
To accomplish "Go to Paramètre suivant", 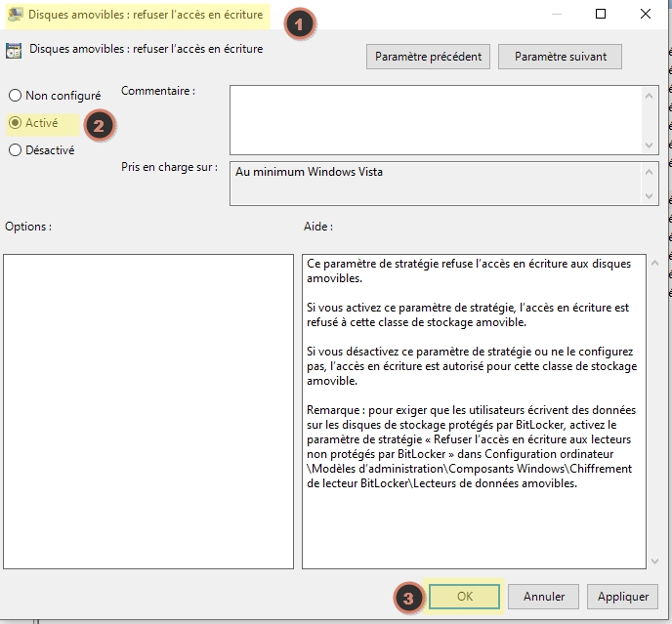I will pyautogui.click(x=560, y=57).
